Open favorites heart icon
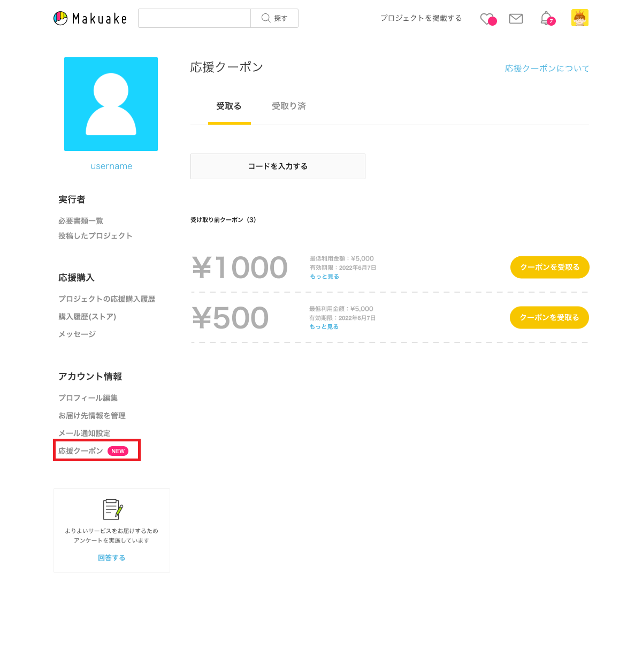The height and width of the screenshot is (672, 642). [488, 19]
